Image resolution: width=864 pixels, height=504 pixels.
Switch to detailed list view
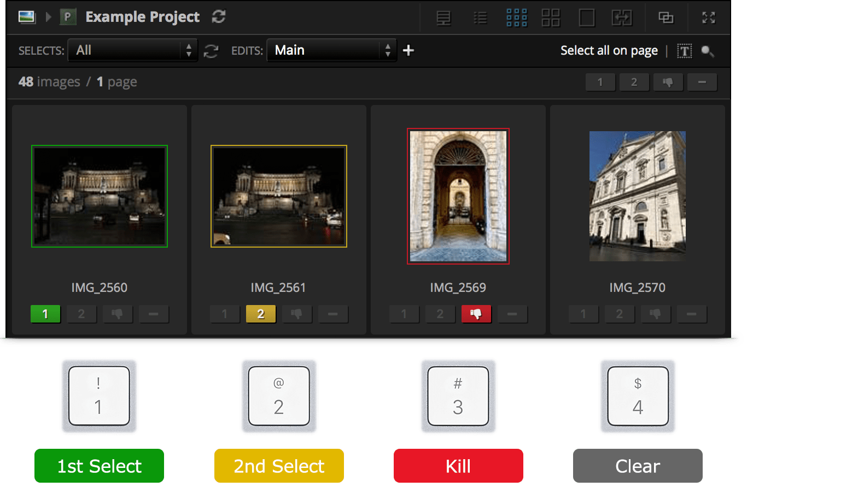coord(443,18)
